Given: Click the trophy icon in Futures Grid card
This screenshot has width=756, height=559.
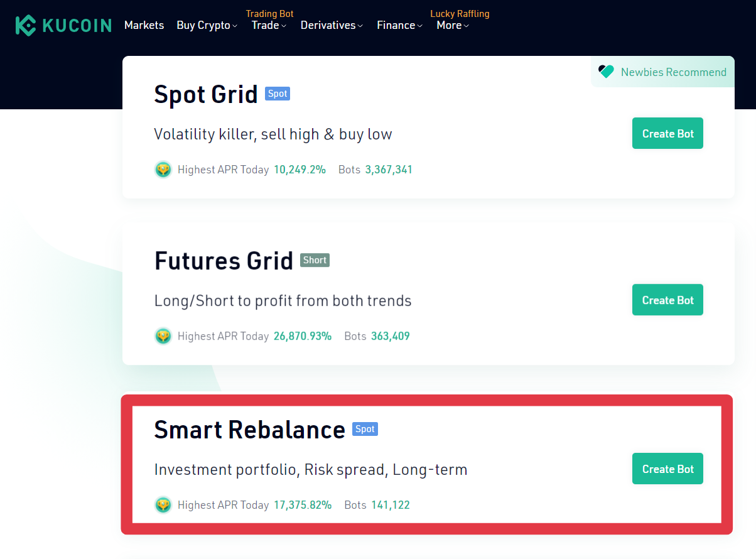Looking at the screenshot, I should 163,336.
